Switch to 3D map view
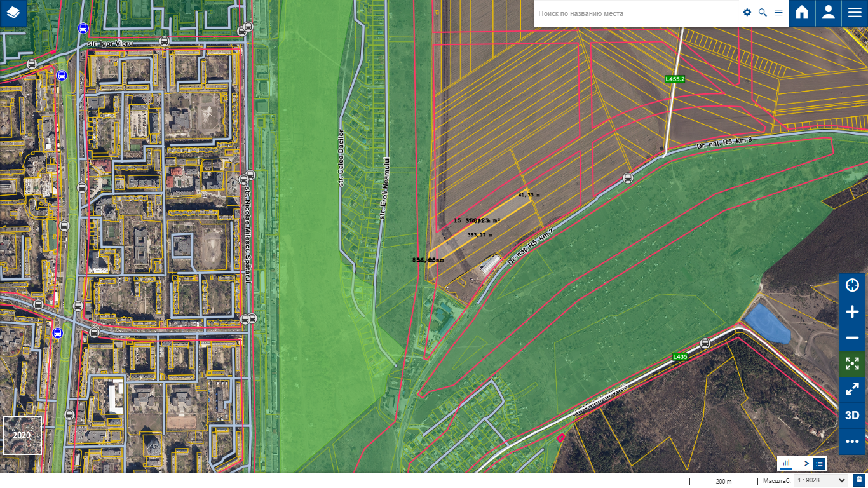This screenshot has width=868, height=488. pyautogui.click(x=852, y=416)
